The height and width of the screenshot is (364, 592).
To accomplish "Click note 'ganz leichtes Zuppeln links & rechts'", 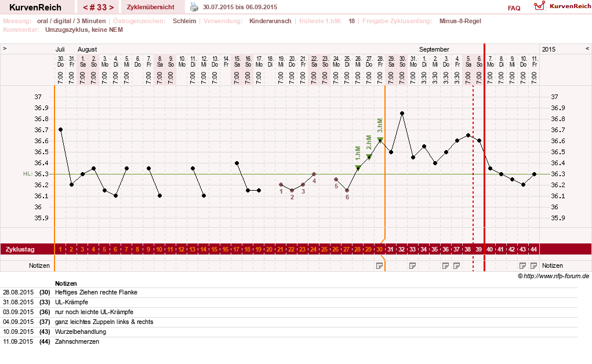I will tap(104, 322).
